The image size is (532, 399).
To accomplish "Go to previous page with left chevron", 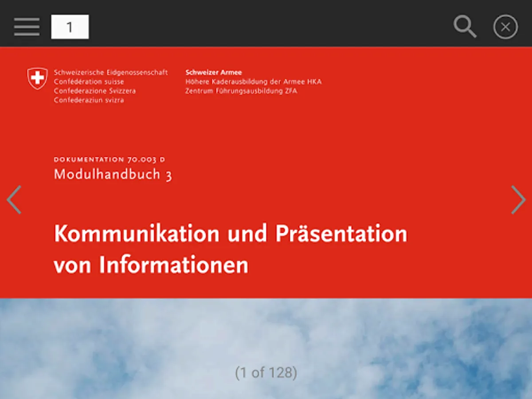I will [x=14, y=200].
